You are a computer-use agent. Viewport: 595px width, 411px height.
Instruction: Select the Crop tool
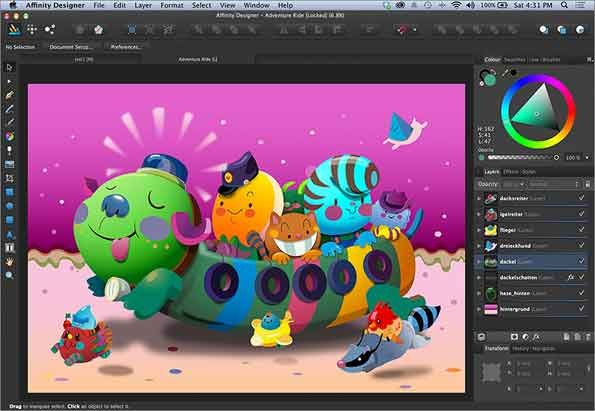coord(9,178)
